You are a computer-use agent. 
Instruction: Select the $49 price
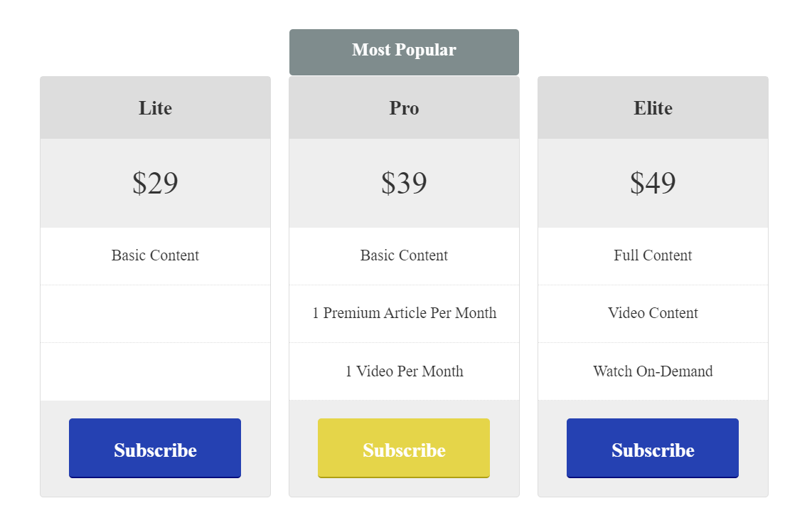pyautogui.click(x=653, y=183)
